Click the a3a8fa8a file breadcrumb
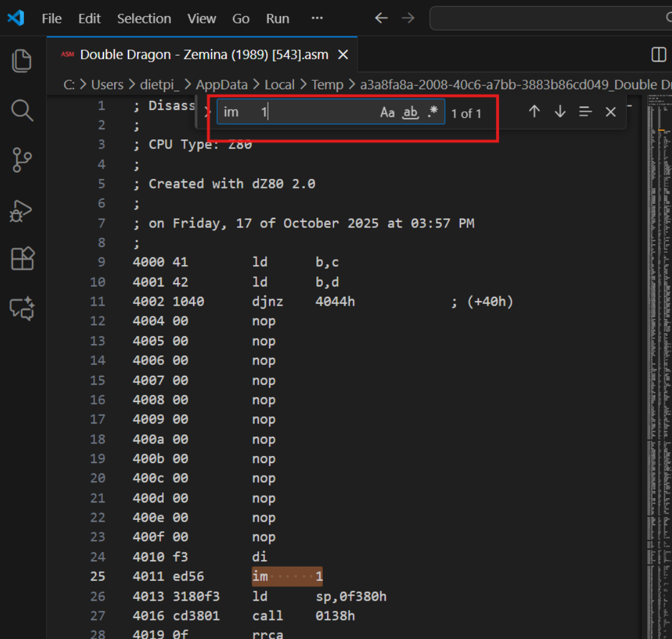This screenshot has height=639, width=672. tap(515, 84)
